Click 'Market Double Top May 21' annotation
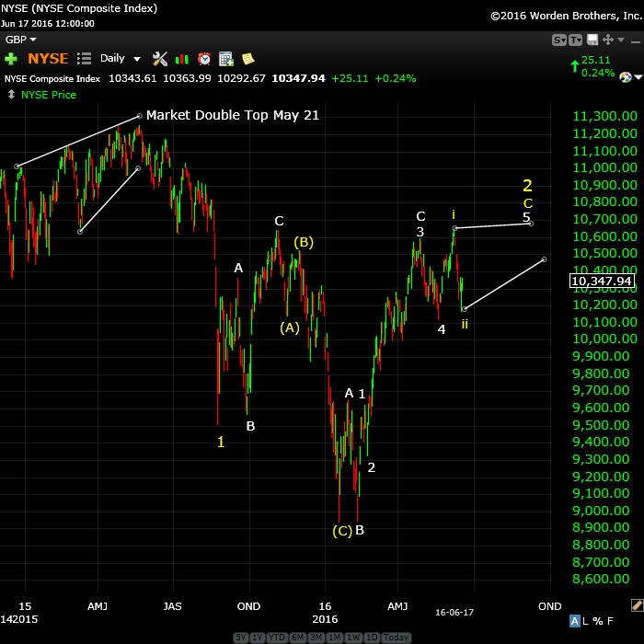This screenshot has height=644, width=644. click(233, 115)
